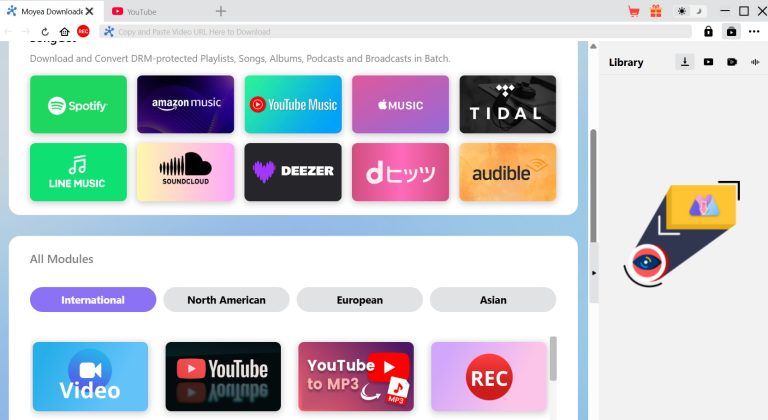Image resolution: width=768 pixels, height=420 pixels.
Task: Open the Apple Music module
Action: click(x=400, y=104)
